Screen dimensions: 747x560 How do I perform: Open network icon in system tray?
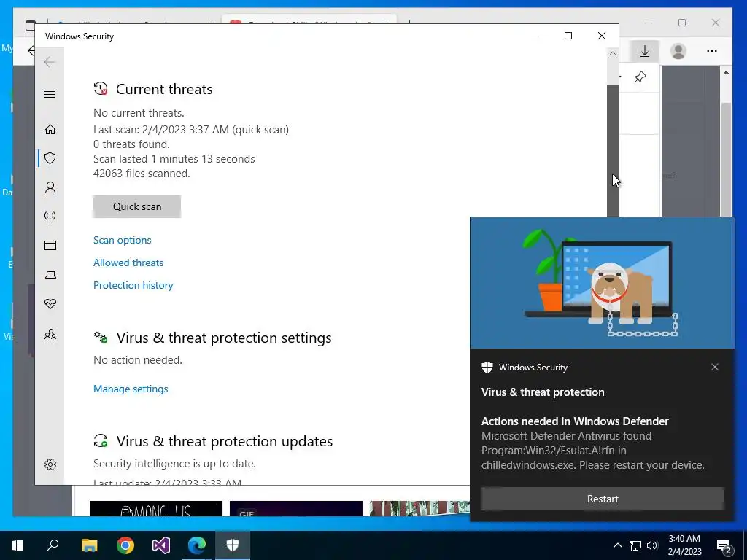(x=635, y=545)
